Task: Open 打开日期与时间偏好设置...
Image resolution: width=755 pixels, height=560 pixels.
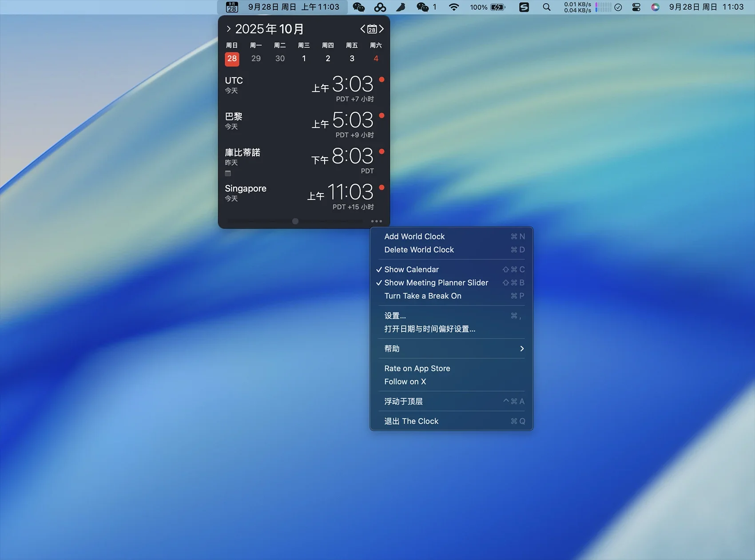Action: (451, 329)
